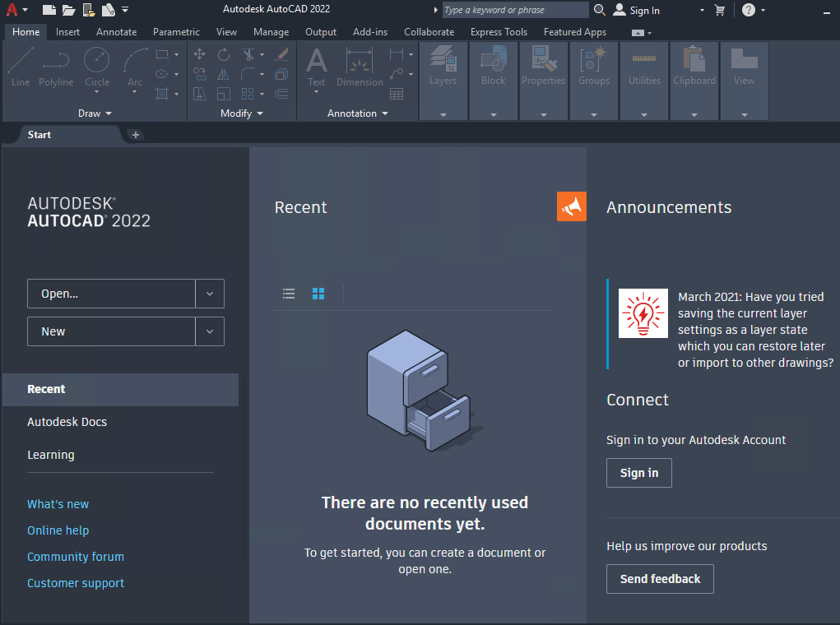Click the Open... button
Screen dimensions: 840x625
pos(111,294)
